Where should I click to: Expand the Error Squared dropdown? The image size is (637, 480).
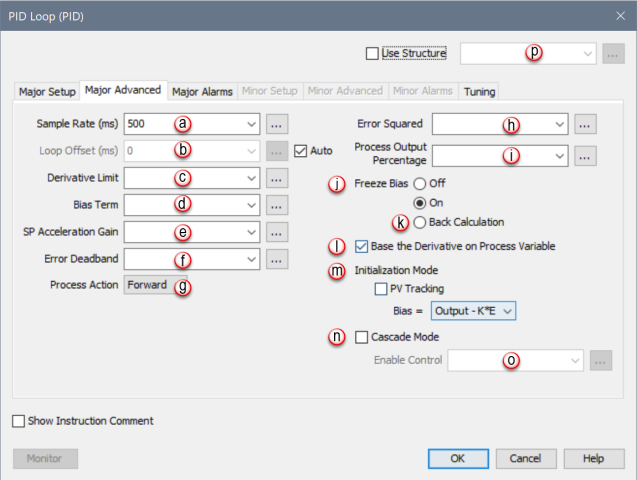[559, 125]
